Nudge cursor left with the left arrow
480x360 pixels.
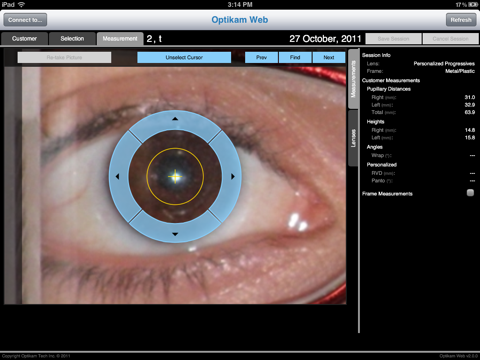117,176
